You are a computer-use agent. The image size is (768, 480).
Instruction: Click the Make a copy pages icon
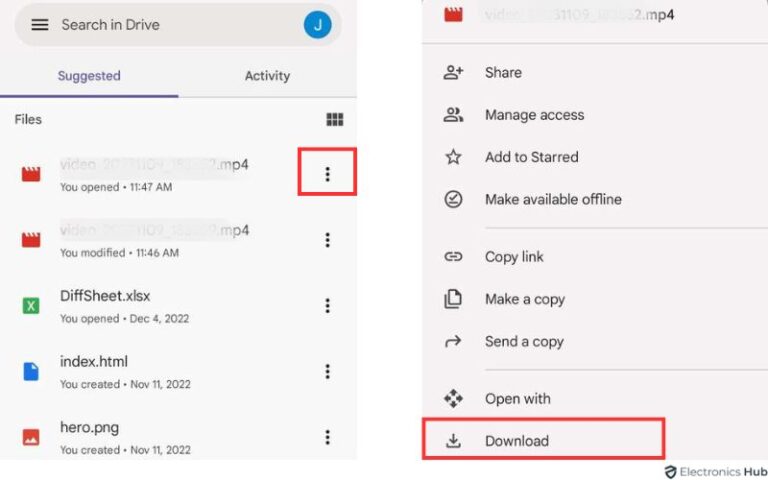click(453, 299)
